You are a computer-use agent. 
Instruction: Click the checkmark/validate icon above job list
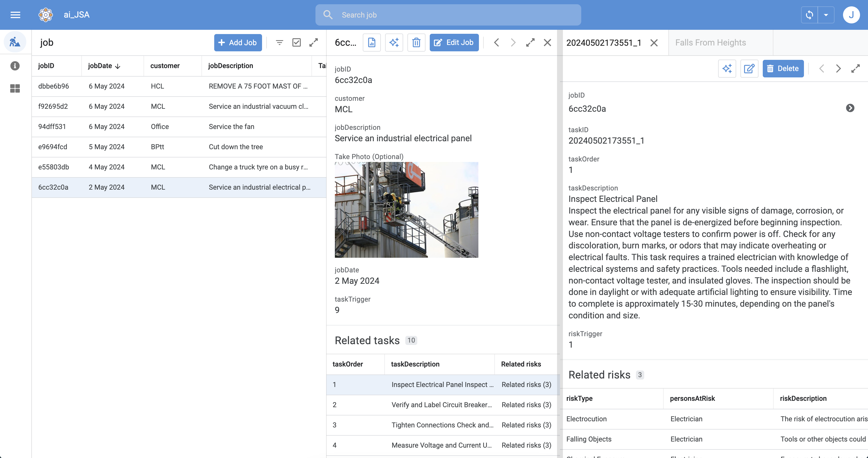[x=296, y=43]
